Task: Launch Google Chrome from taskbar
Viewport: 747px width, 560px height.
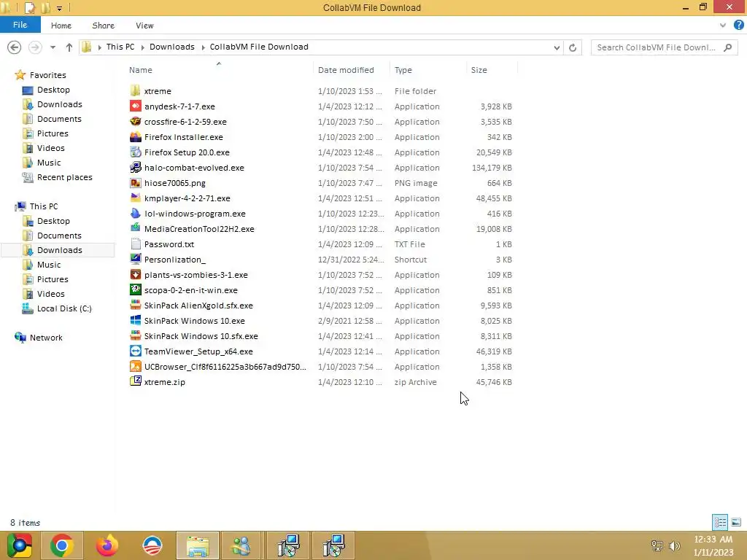Action: 62,545
